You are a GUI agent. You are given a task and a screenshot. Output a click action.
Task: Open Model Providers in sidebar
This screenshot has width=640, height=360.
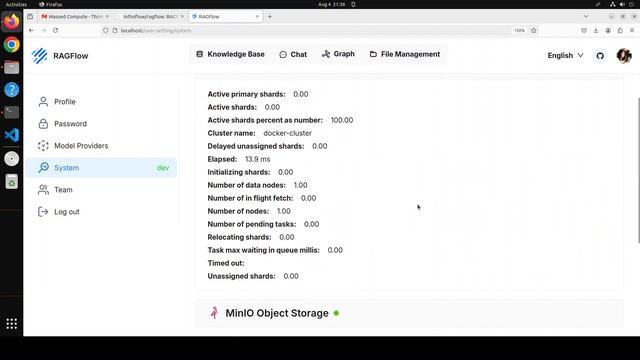[x=101, y=146]
